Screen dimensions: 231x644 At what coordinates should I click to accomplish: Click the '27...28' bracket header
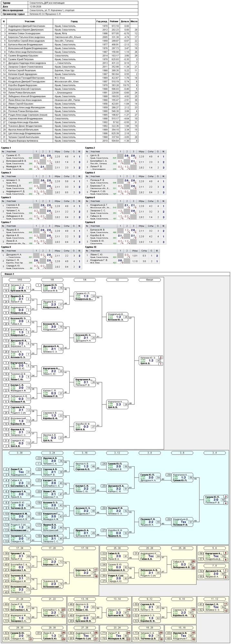pos(85,628)
